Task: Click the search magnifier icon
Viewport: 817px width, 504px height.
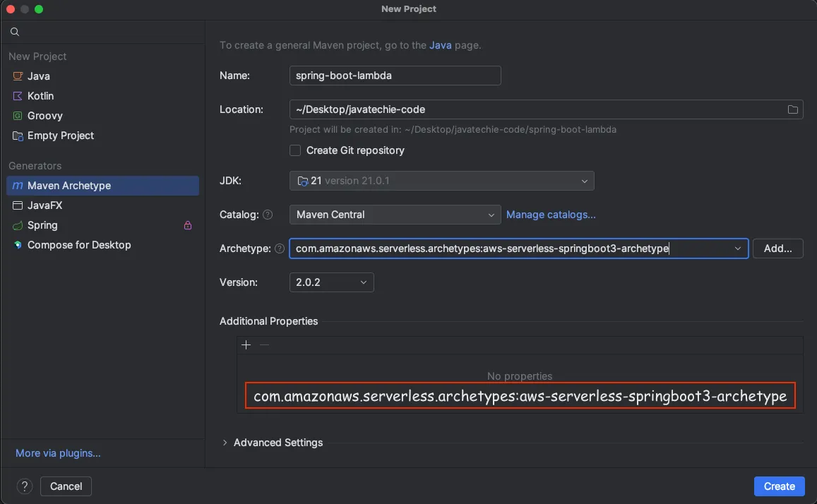Action: [x=15, y=32]
